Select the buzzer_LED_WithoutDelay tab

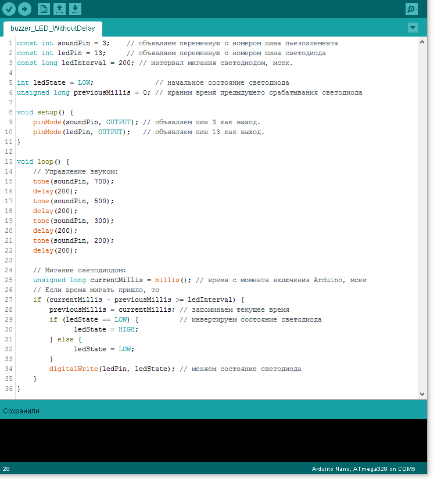tap(53, 28)
